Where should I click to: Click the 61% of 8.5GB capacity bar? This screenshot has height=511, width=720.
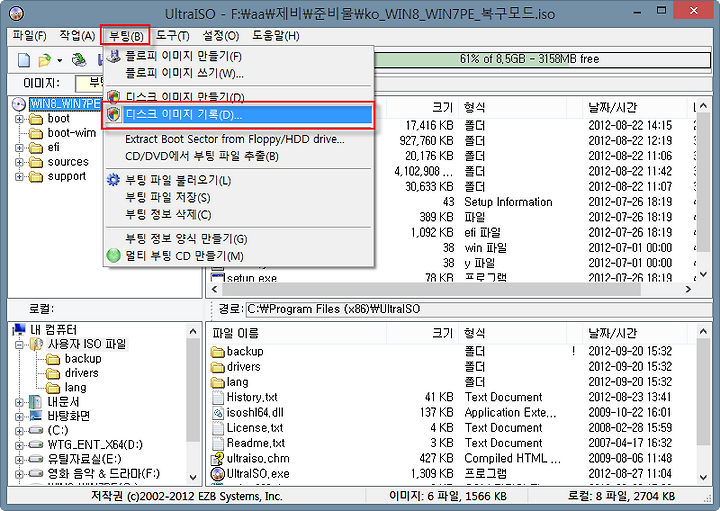point(542,59)
